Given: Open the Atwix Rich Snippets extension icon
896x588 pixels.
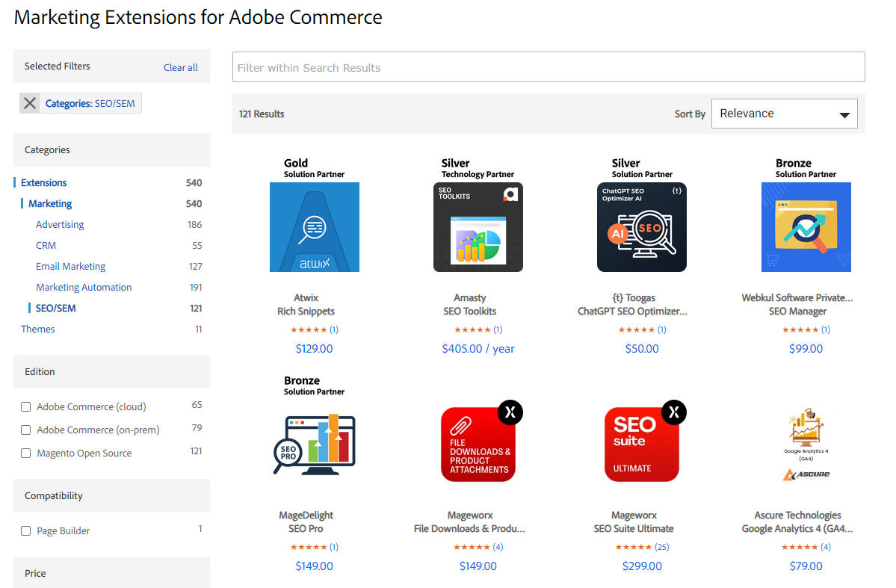Looking at the screenshot, I should pos(315,227).
